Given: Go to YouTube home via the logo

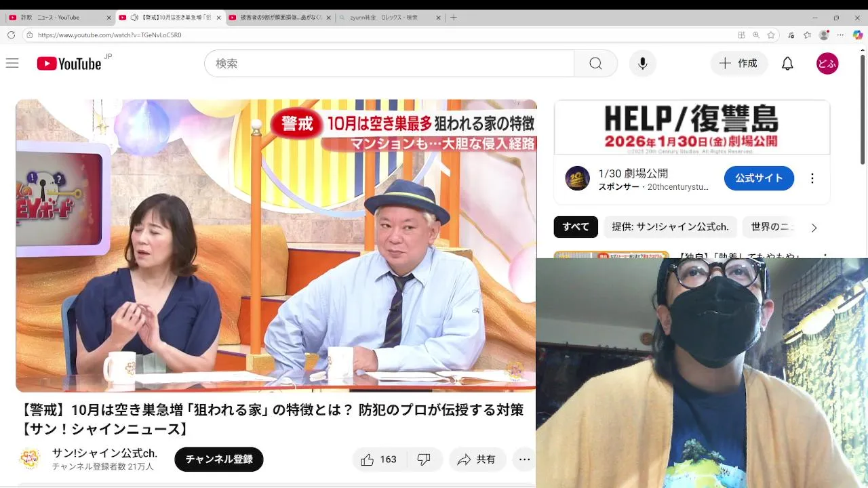Looking at the screenshot, I should click(x=69, y=63).
